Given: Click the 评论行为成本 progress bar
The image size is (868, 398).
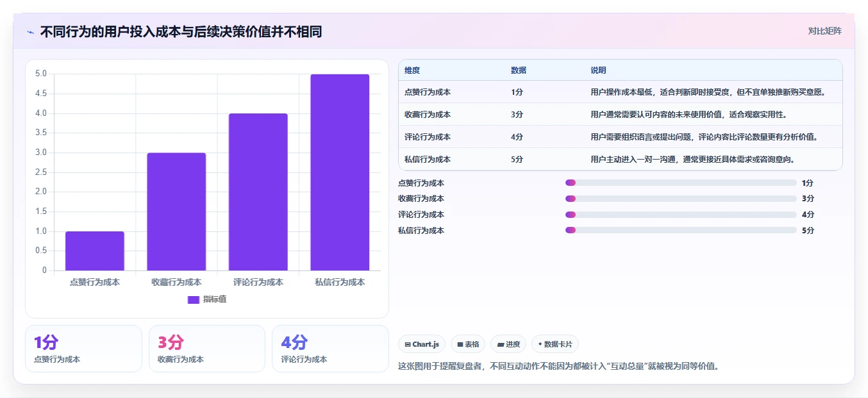Looking at the screenshot, I should coord(681,215).
